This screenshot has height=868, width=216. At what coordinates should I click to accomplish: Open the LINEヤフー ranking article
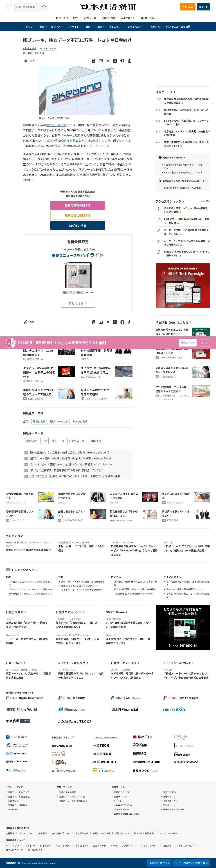pyautogui.click(x=187, y=221)
